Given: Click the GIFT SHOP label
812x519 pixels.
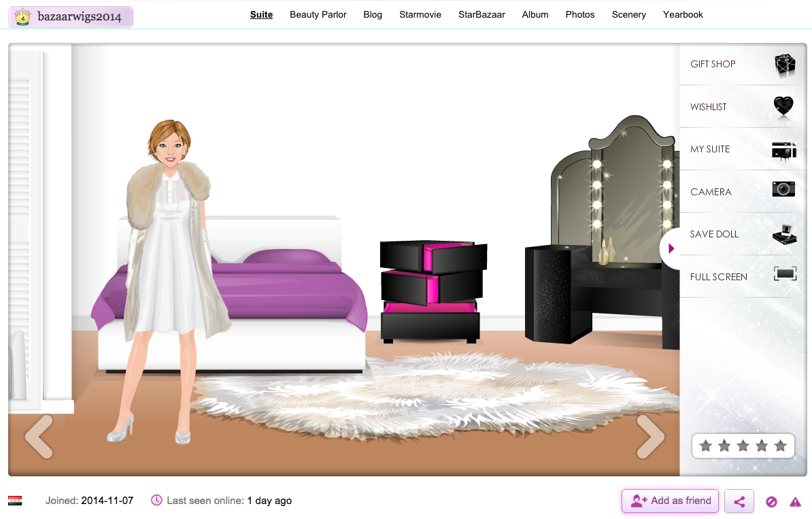Looking at the screenshot, I should tap(713, 64).
